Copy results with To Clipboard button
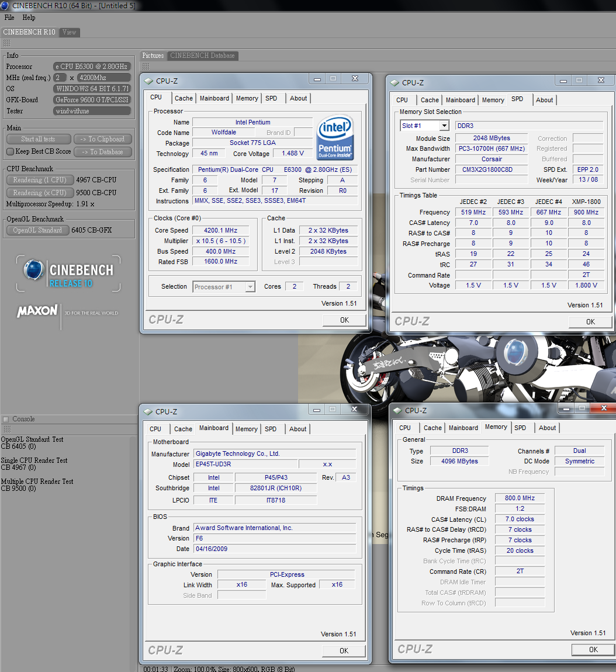This screenshot has width=616, height=672. point(102,139)
